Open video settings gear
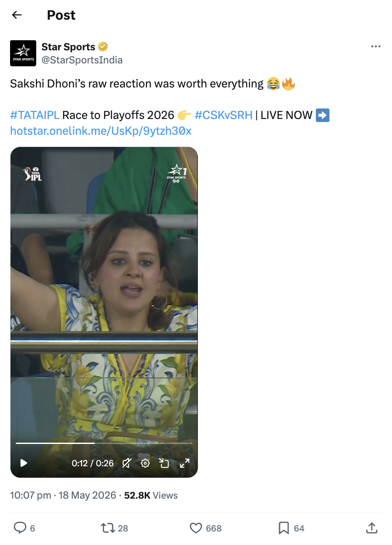 click(145, 463)
